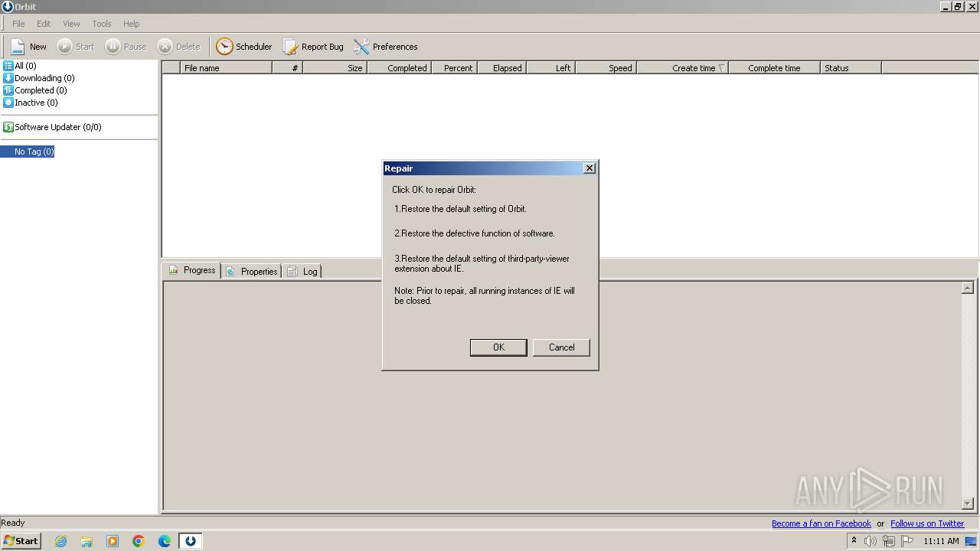Viewport: 980px width, 551px height.
Task: Sort by Complete time column header
Action: (774, 68)
